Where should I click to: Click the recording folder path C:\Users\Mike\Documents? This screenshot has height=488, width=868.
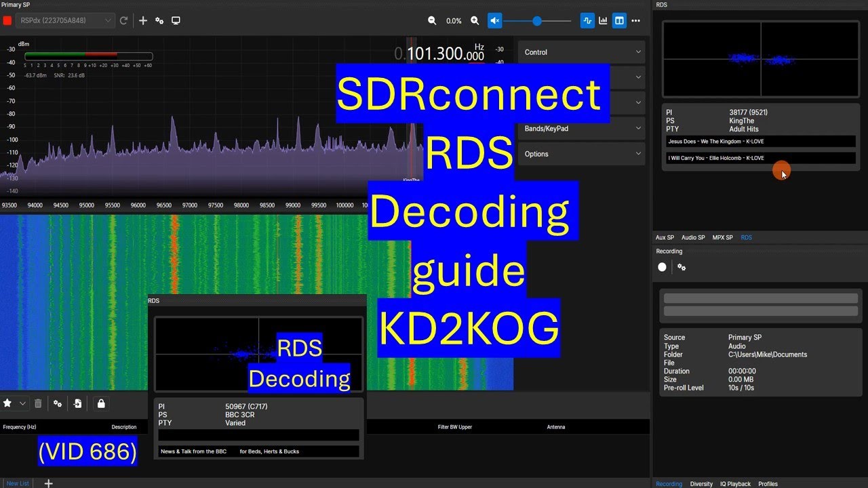768,354
